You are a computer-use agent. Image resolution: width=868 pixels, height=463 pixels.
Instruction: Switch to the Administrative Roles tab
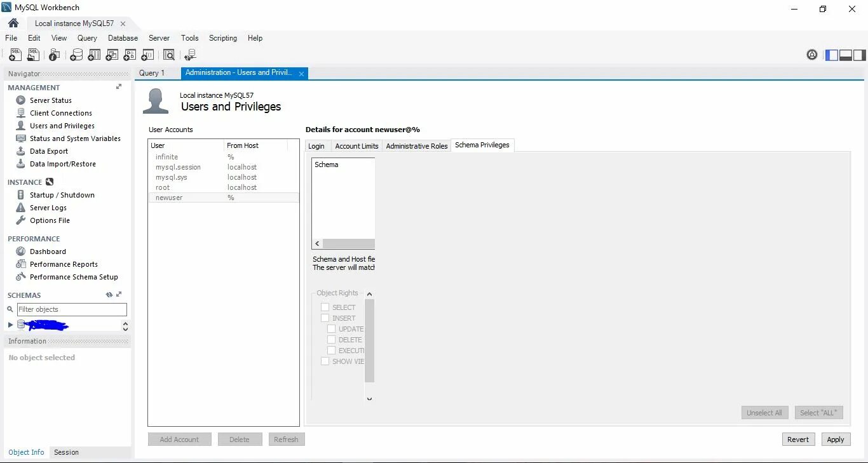(x=417, y=146)
